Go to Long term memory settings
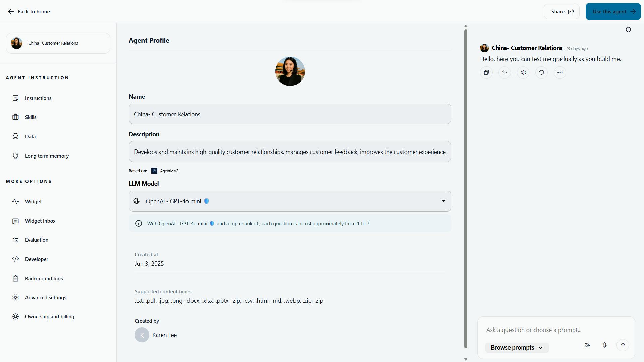This screenshot has height=362, width=644. coord(47,156)
